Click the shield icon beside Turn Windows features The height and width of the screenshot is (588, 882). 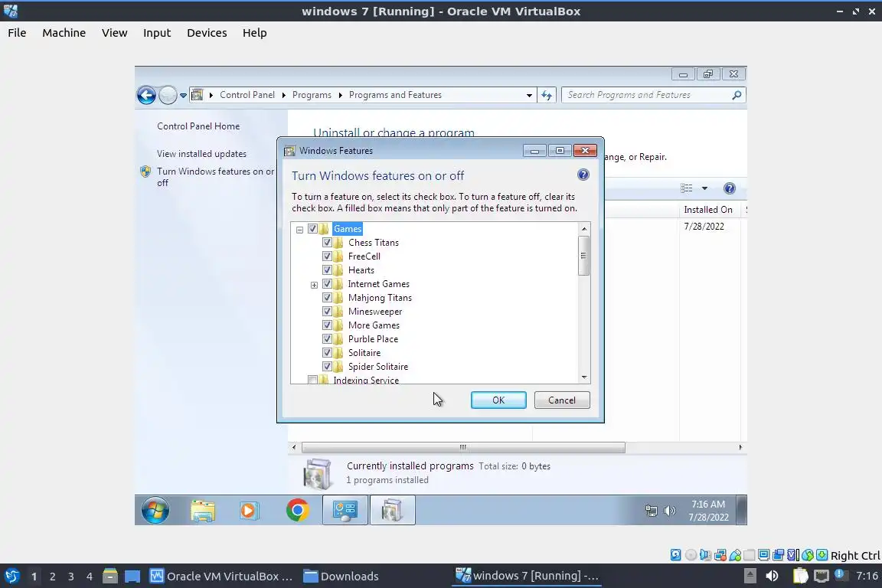(x=145, y=171)
